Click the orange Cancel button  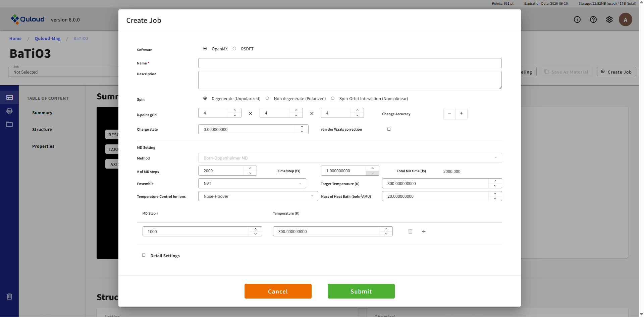coord(278,291)
